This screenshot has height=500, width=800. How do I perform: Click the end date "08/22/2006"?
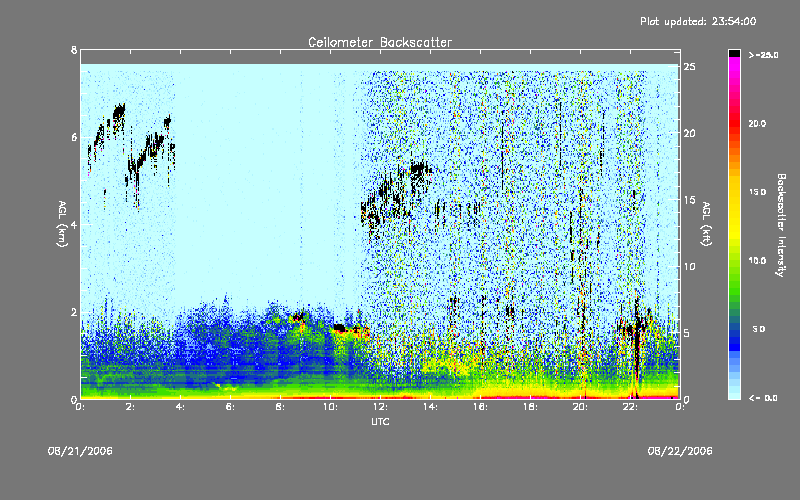point(680,451)
